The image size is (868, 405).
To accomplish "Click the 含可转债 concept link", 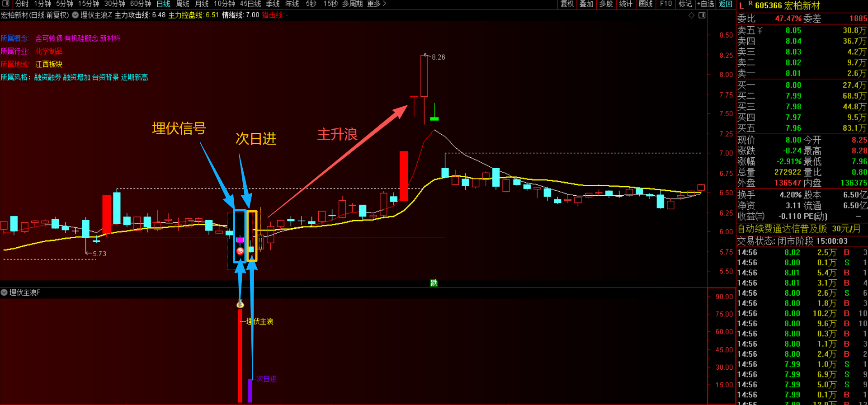I will coord(49,38).
